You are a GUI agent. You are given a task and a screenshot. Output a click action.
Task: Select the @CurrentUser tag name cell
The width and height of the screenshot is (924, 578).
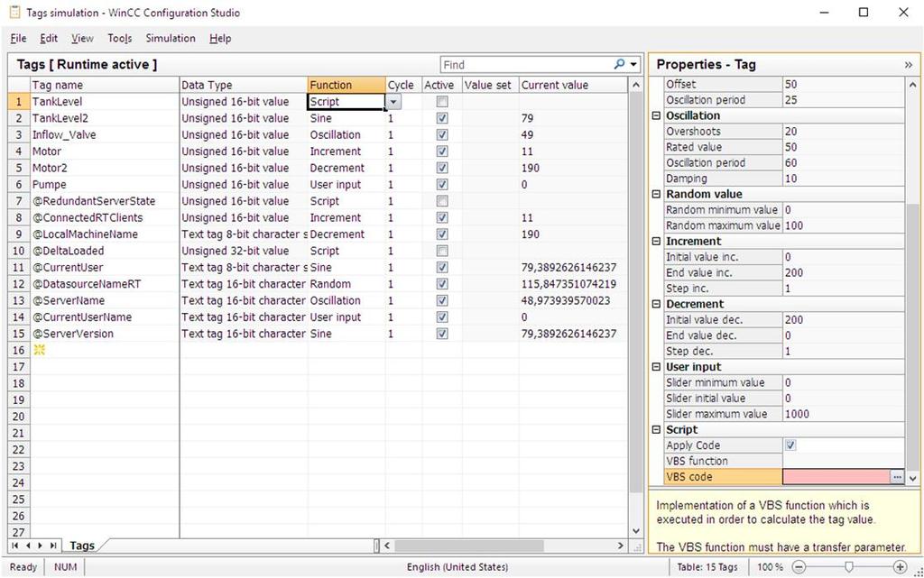(x=105, y=267)
